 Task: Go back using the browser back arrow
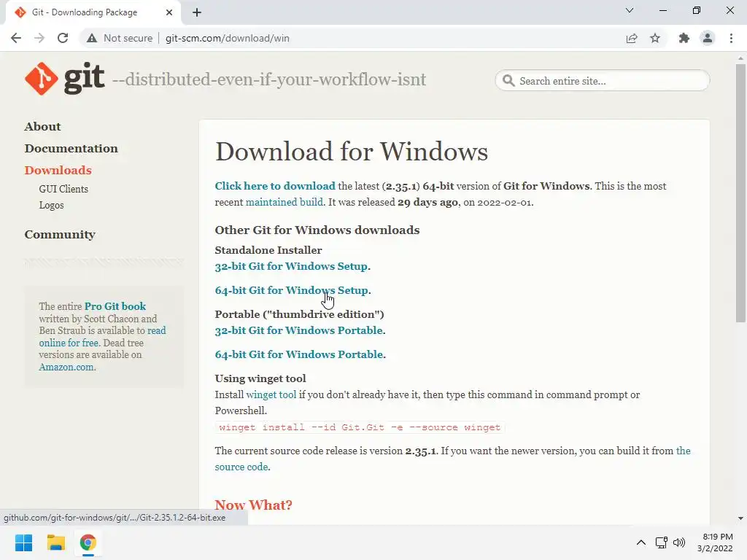pos(16,38)
